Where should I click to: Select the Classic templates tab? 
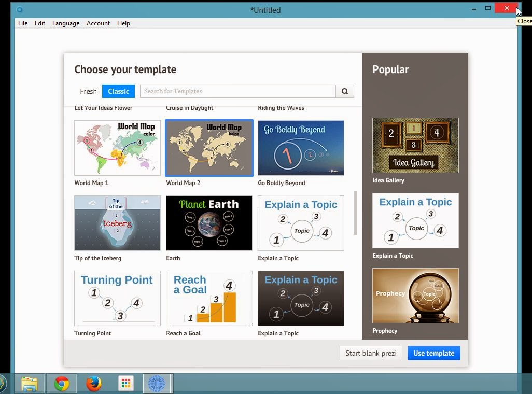point(118,91)
